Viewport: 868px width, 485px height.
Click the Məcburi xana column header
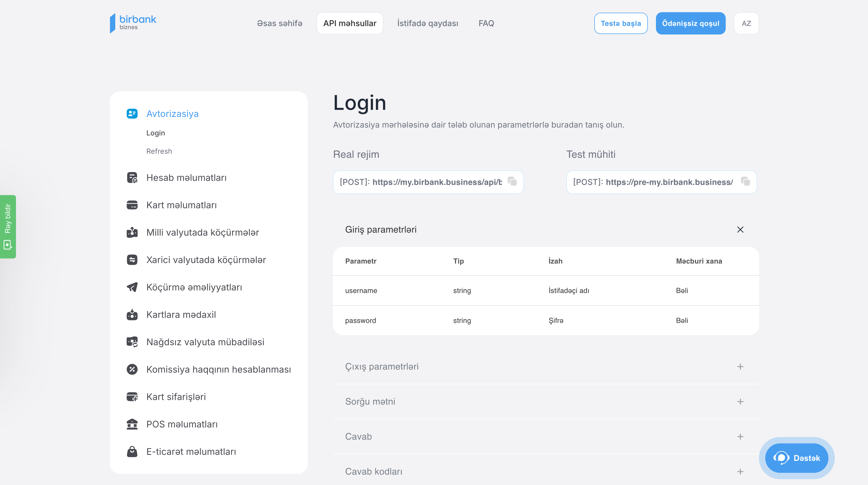tap(699, 261)
